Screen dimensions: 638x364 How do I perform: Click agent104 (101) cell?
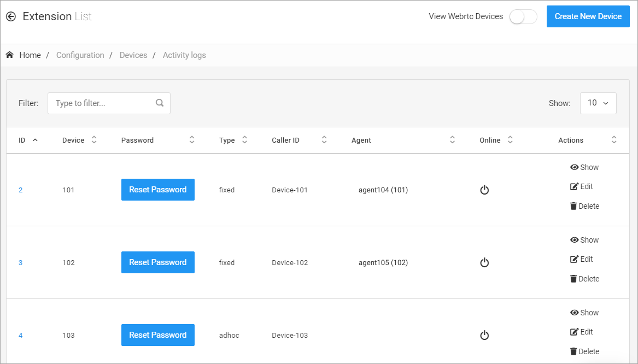coord(383,190)
